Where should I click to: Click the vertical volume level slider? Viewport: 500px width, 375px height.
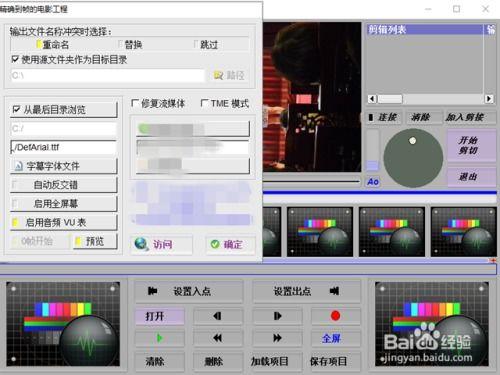pyautogui.click(x=373, y=150)
